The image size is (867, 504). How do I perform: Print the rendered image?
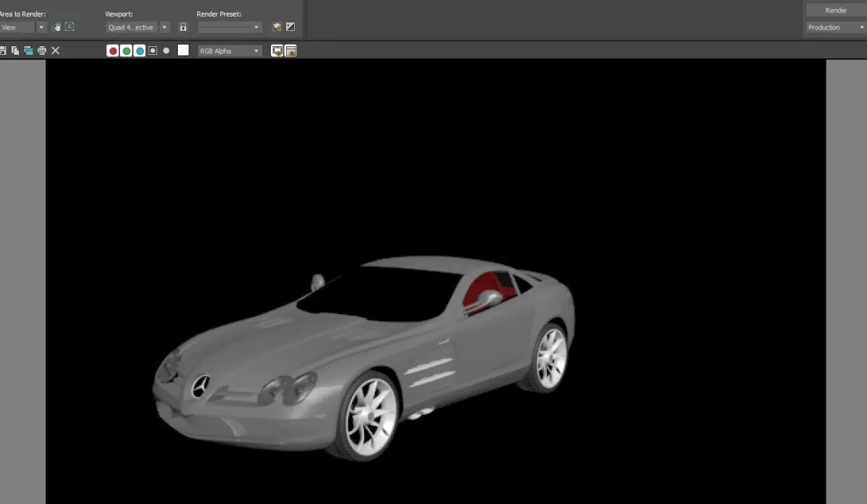coord(42,51)
